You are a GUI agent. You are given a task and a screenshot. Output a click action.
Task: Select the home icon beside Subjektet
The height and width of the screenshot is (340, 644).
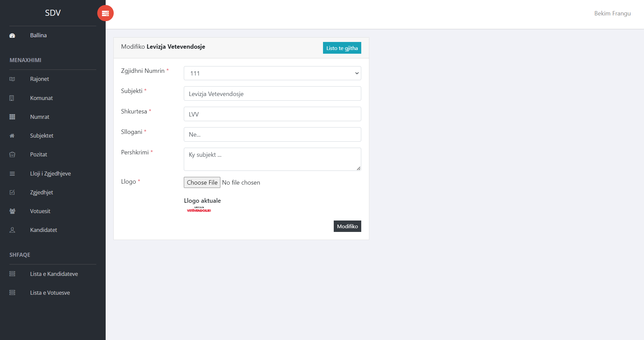click(12, 136)
